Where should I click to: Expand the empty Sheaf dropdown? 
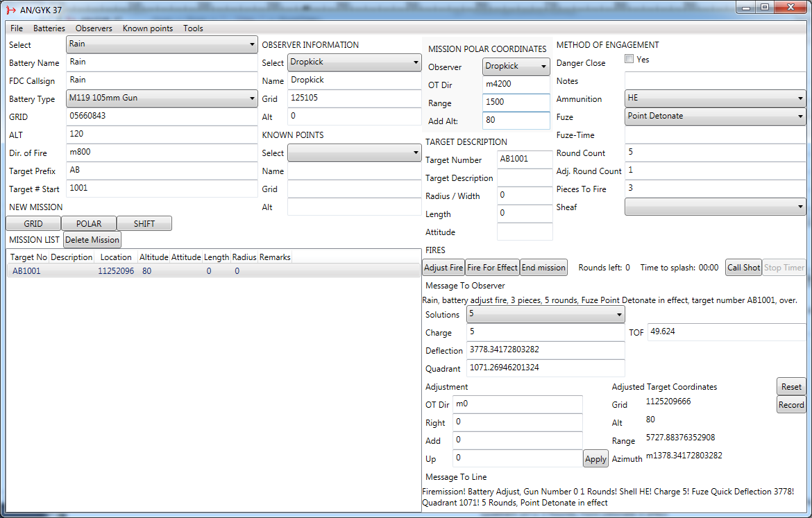click(715, 207)
